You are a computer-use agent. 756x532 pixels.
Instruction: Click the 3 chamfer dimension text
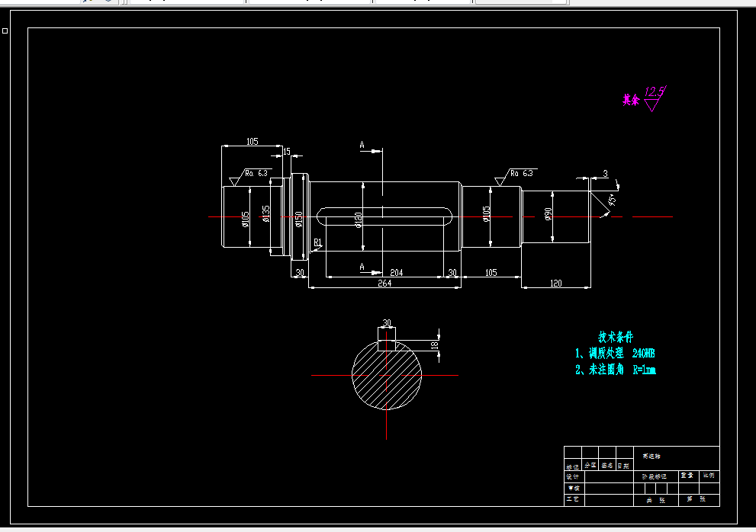point(606,174)
